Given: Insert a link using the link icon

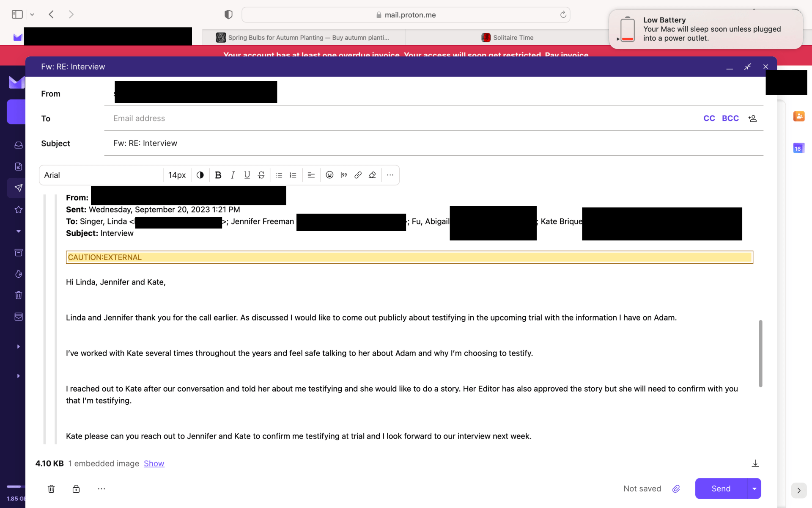Looking at the screenshot, I should point(358,175).
